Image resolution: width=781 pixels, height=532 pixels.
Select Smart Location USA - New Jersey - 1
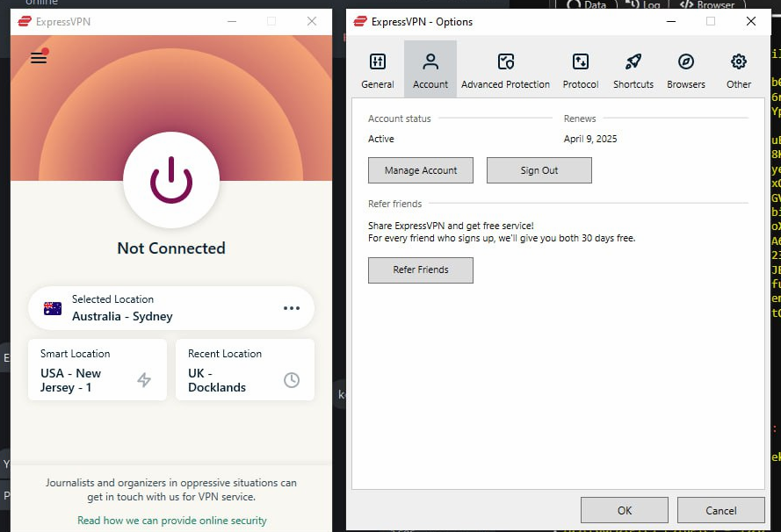98,370
